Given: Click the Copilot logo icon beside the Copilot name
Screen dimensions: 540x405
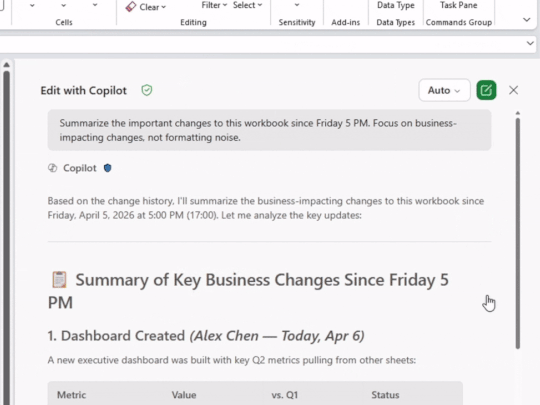Looking at the screenshot, I should click(52, 168).
